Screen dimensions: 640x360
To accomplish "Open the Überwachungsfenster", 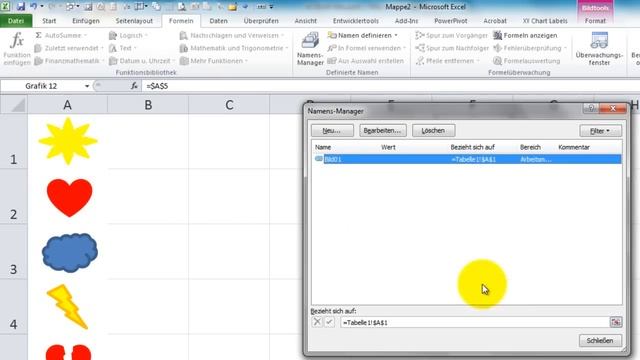I will click(599, 49).
